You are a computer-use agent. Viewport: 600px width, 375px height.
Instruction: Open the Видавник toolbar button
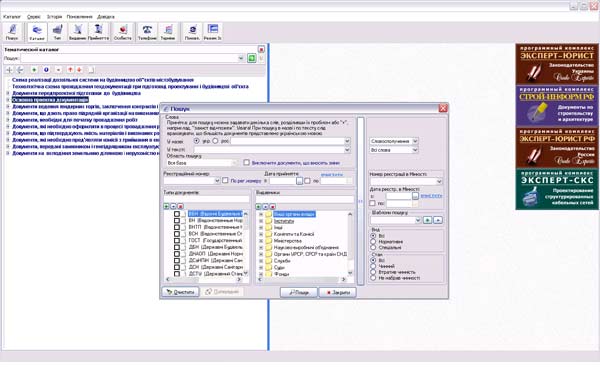[78, 32]
